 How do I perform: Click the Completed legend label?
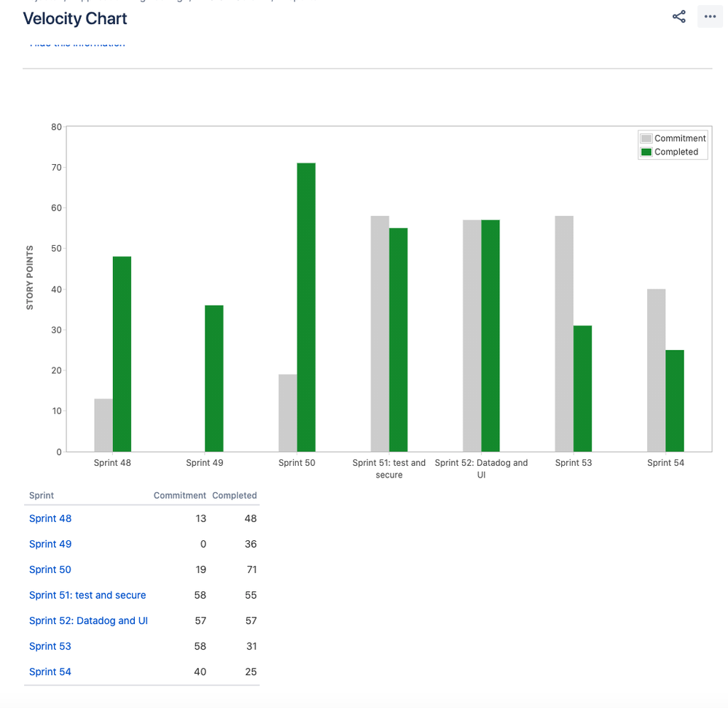pos(676,152)
